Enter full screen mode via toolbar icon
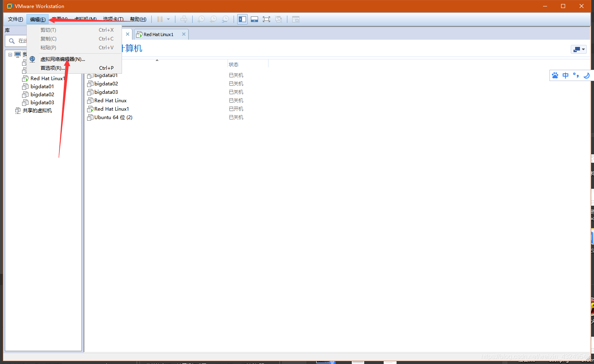Screen dimensions: 594x364 (x=266, y=19)
